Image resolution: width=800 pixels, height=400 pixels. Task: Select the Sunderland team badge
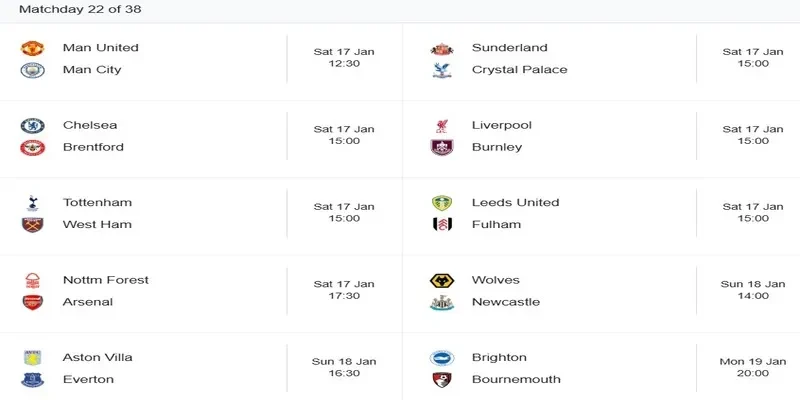coord(441,48)
